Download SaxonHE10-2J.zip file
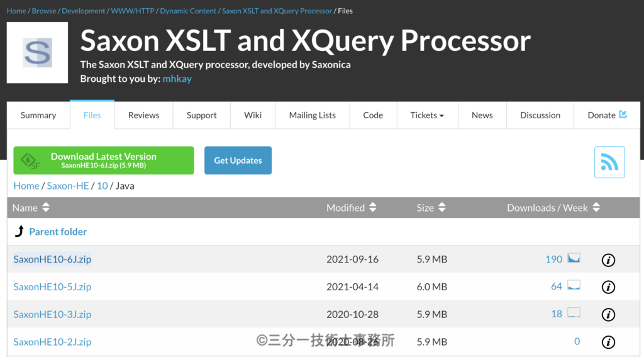Screen dimensions: 644x357 [x=52, y=342]
